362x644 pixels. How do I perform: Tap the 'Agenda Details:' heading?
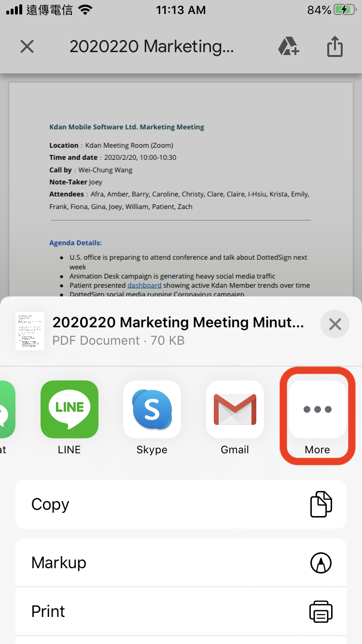[x=75, y=243]
